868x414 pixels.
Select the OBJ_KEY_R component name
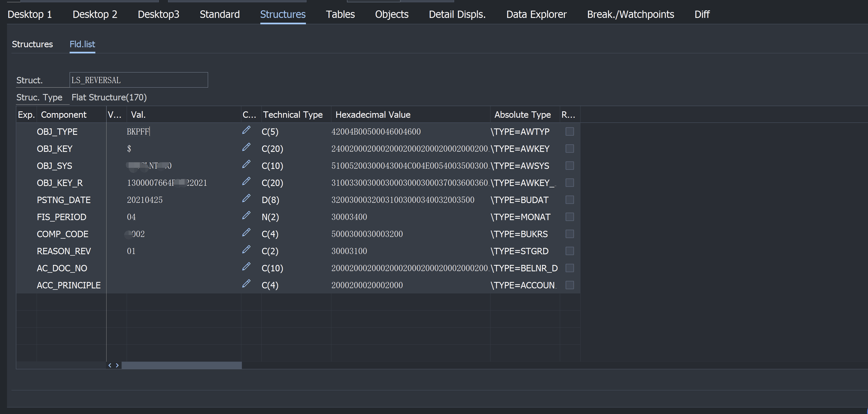(x=60, y=183)
